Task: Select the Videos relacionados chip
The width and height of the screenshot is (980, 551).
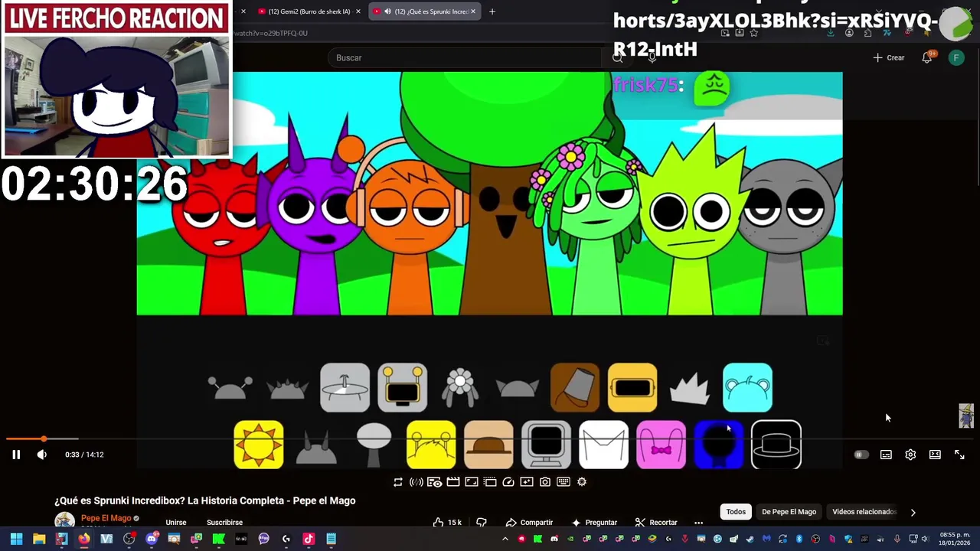Action: pyautogui.click(x=864, y=511)
